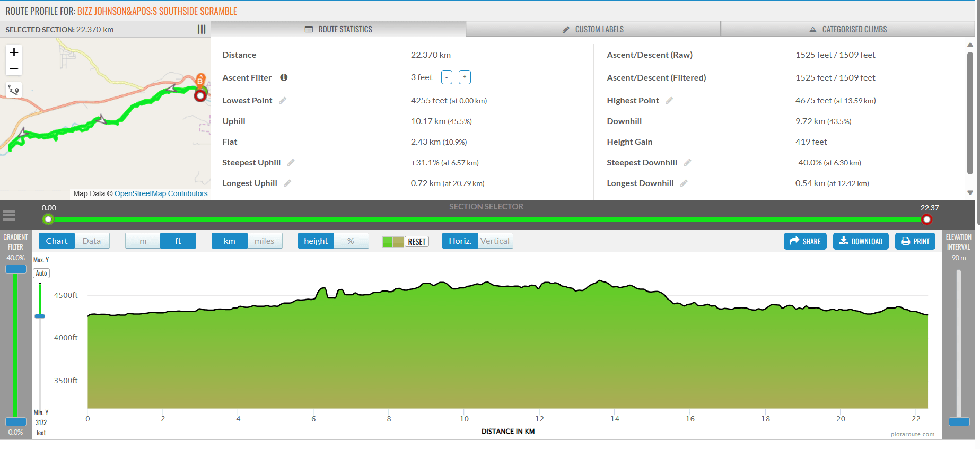The image size is (980, 449).
Task: Open OpenStreetMap Contributors link
Action: tap(161, 194)
